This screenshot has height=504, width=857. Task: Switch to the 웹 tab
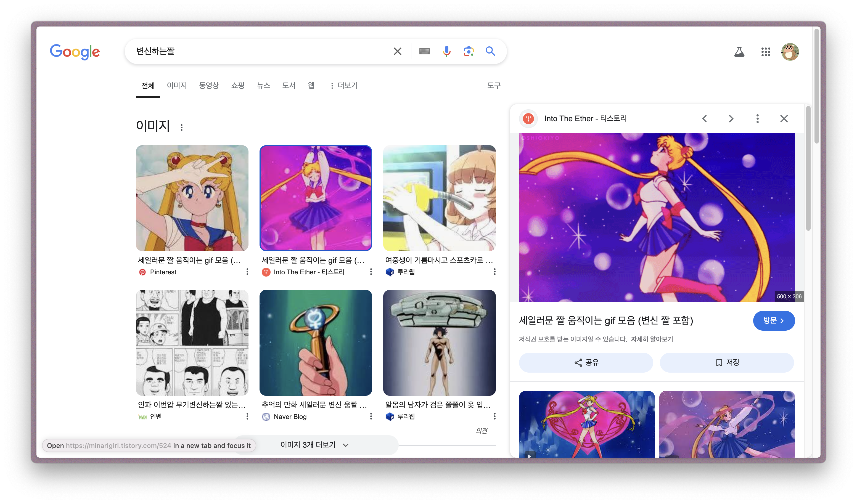(x=311, y=85)
